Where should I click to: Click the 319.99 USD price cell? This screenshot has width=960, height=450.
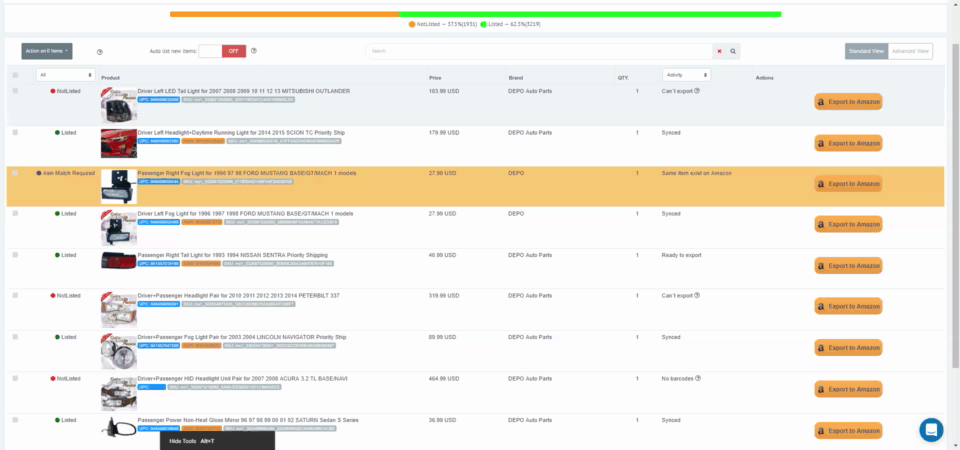point(444,295)
